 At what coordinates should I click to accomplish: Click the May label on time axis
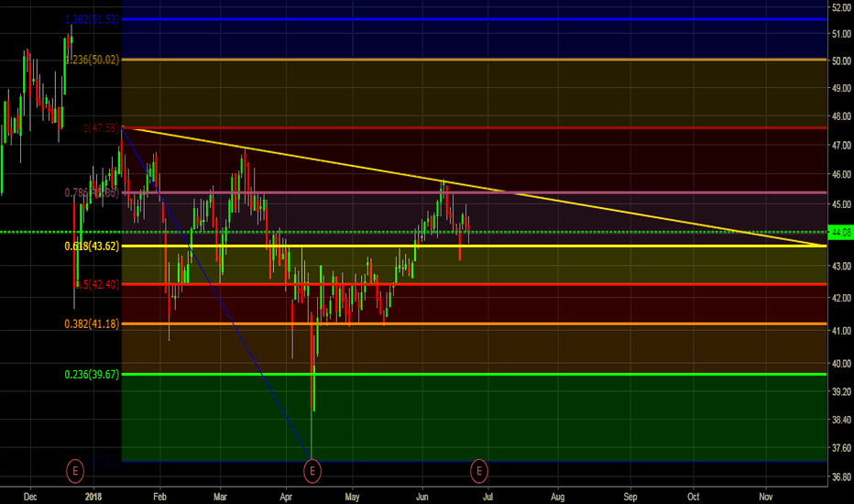pos(353,497)
